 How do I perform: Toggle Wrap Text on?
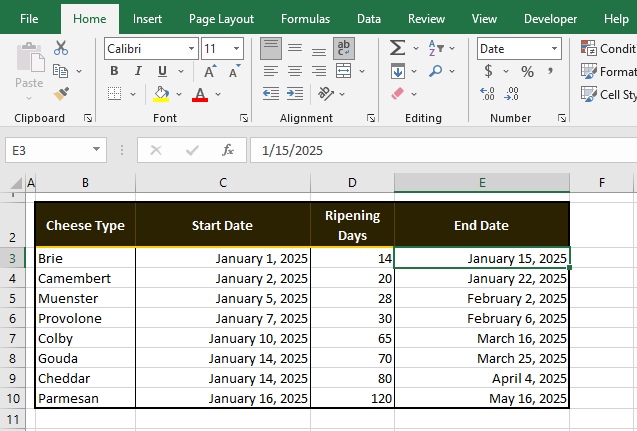pos(344,48)
